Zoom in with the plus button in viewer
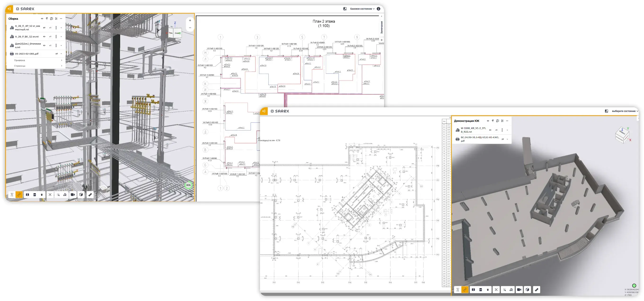The height and width of the screenshot is (301, 644). click(190, 21)
